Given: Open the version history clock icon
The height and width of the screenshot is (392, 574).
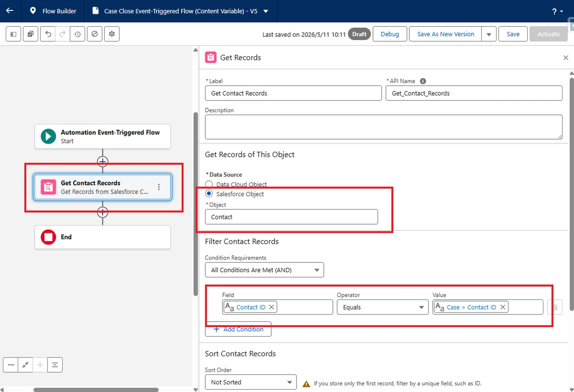Looking at the screenshot, I should pyautogui.click(x=77, y=34).
